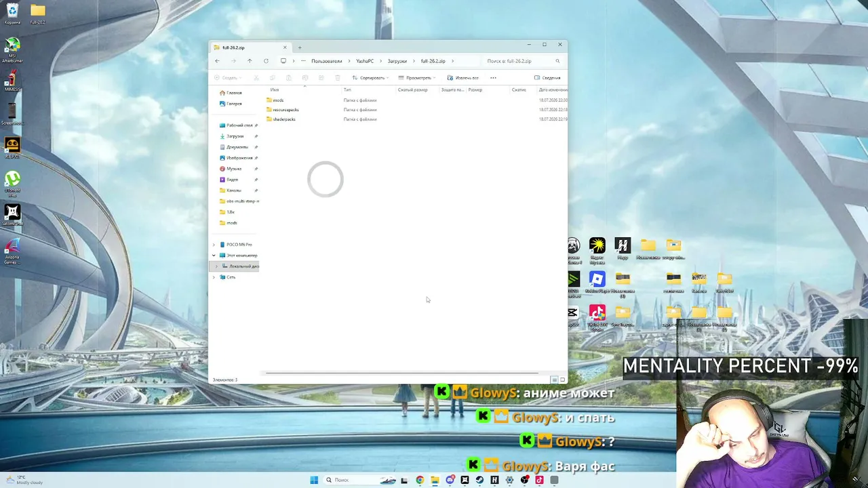Click the delete trash icon in Explorer toolbar

point(338,78)
